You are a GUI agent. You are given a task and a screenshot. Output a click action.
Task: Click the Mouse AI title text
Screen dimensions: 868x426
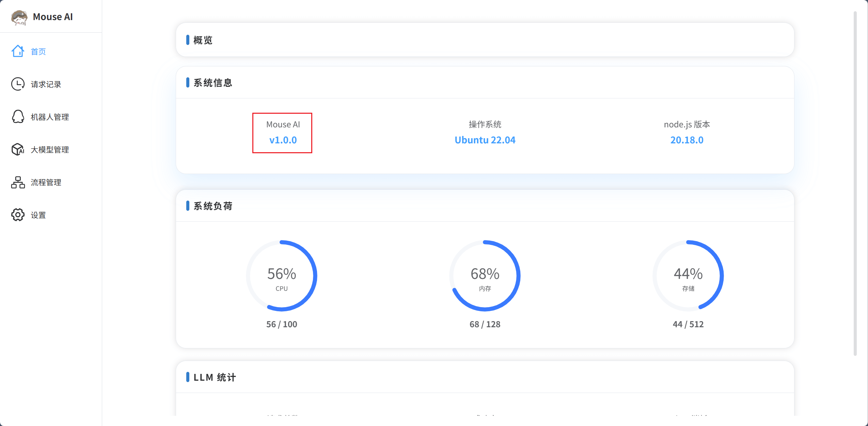[x=53, y=17]
